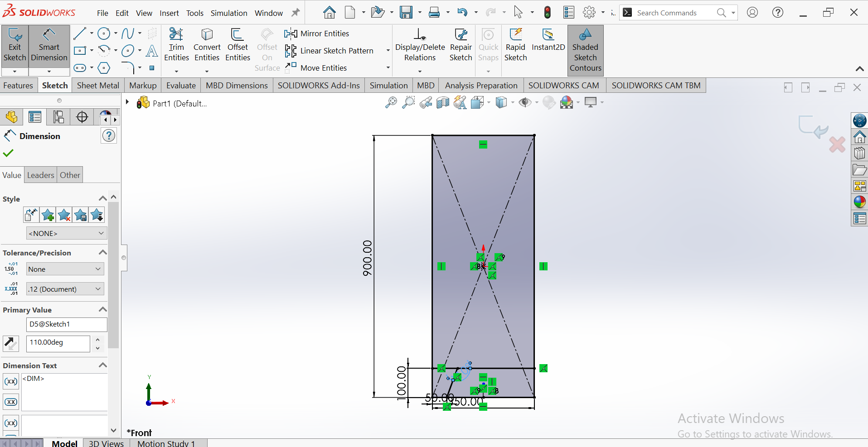Select the Sketch Fillet tool
Viewport: 868px width, 447px height.
tap(128, 68)
